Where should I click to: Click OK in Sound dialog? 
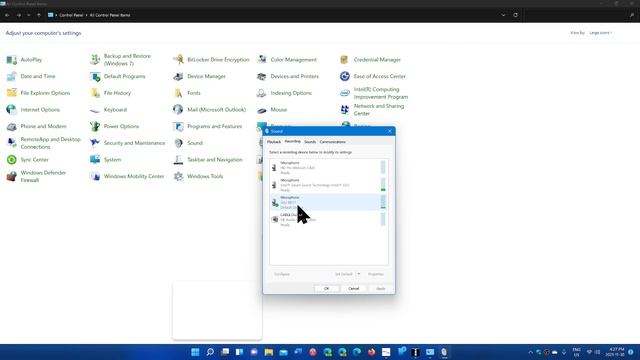pos(327,289)
